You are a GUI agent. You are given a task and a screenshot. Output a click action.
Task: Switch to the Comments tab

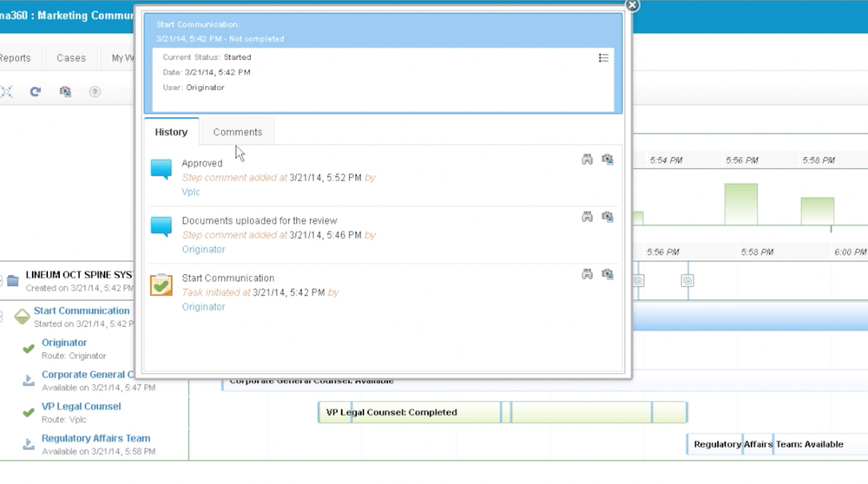point(238,132)
